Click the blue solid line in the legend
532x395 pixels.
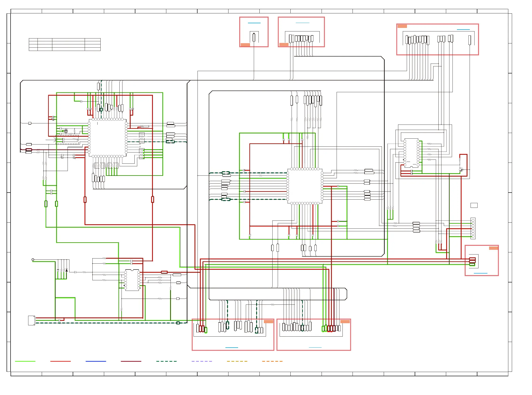point(96,361)
